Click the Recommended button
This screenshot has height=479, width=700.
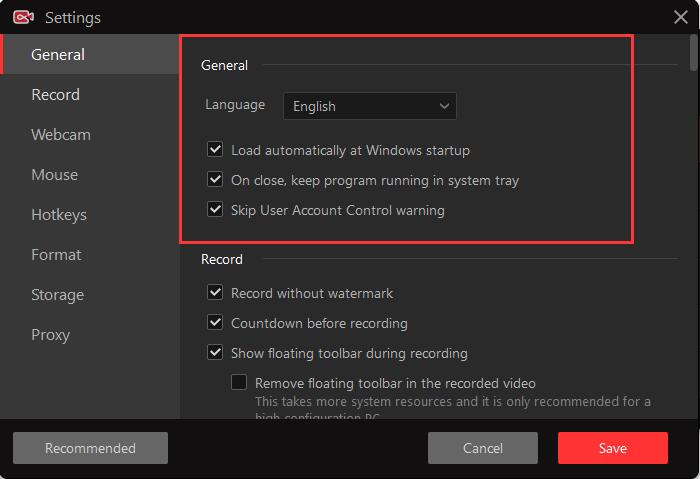pyautogui.click(x=90, y=448)
